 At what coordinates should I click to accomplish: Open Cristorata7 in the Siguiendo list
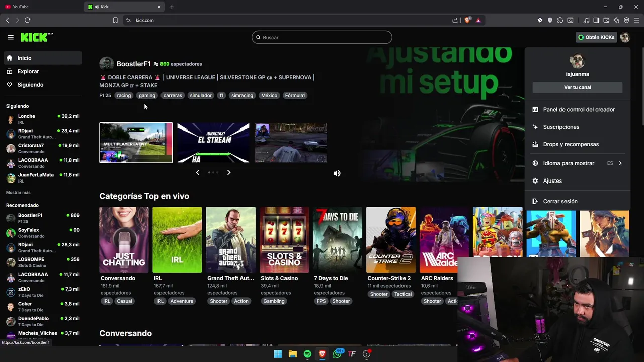point(43,148)
